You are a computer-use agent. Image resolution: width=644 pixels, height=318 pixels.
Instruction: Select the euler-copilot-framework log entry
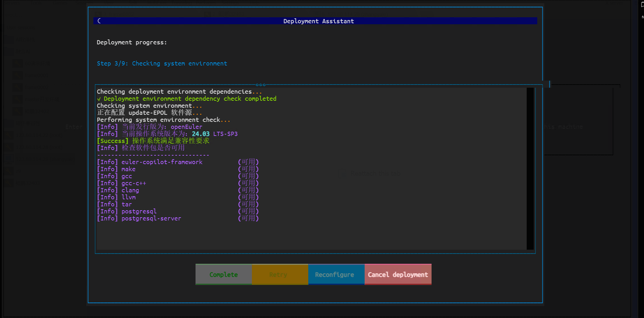pos(162,162)
